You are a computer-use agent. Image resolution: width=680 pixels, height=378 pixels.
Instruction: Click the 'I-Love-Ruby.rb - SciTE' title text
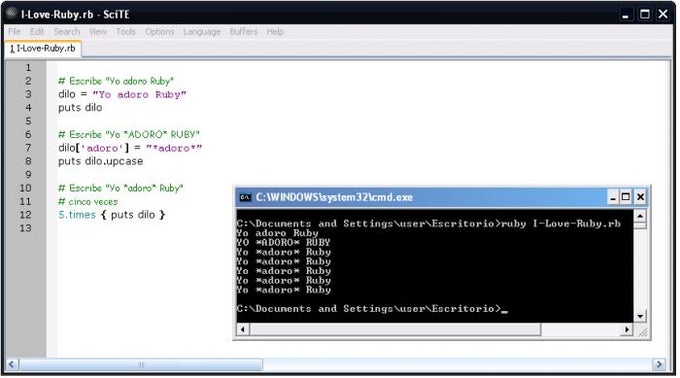point(75,14)
